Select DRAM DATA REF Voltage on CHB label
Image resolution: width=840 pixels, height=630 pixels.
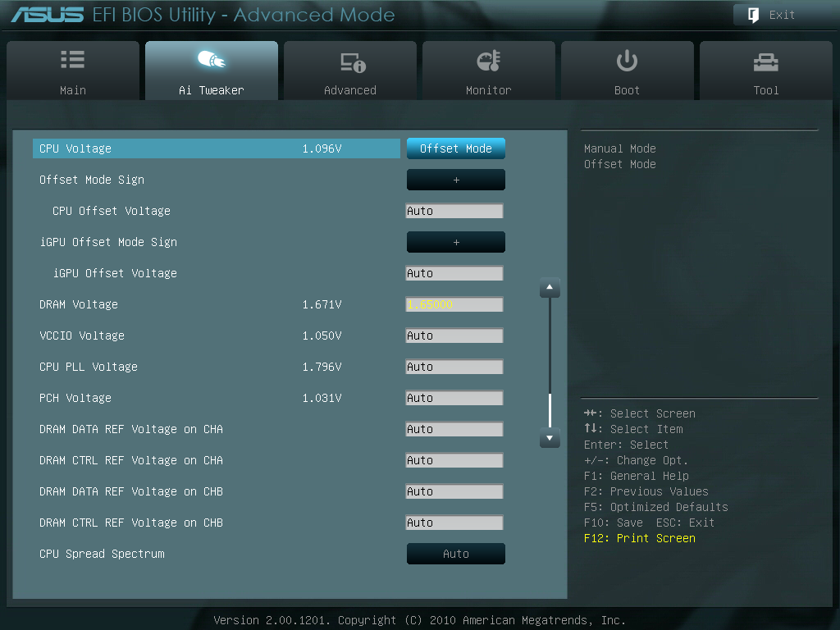[x=131, y=492]
